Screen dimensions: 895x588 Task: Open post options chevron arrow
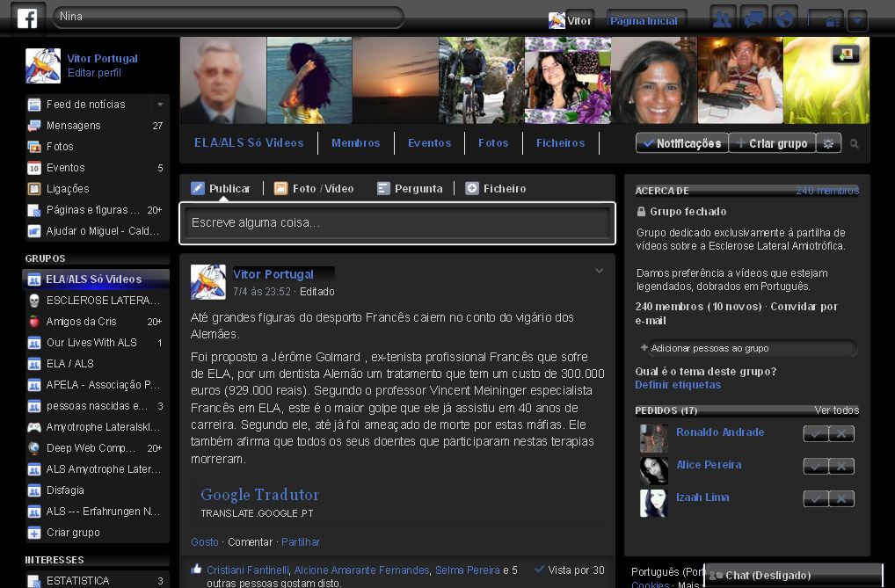[599, 272]
